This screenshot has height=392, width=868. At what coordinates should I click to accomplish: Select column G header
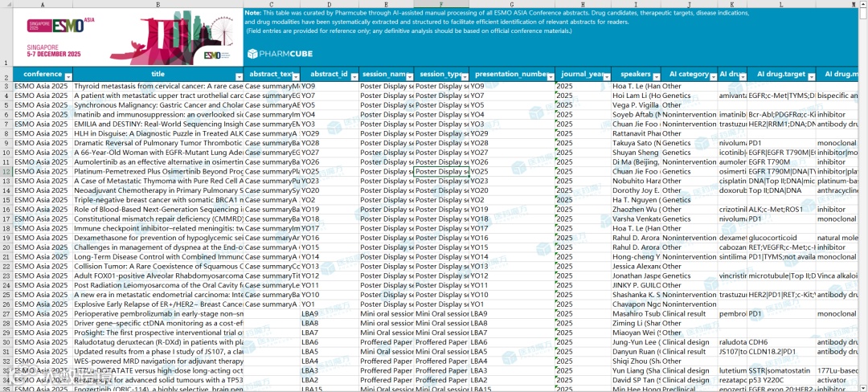512,4
